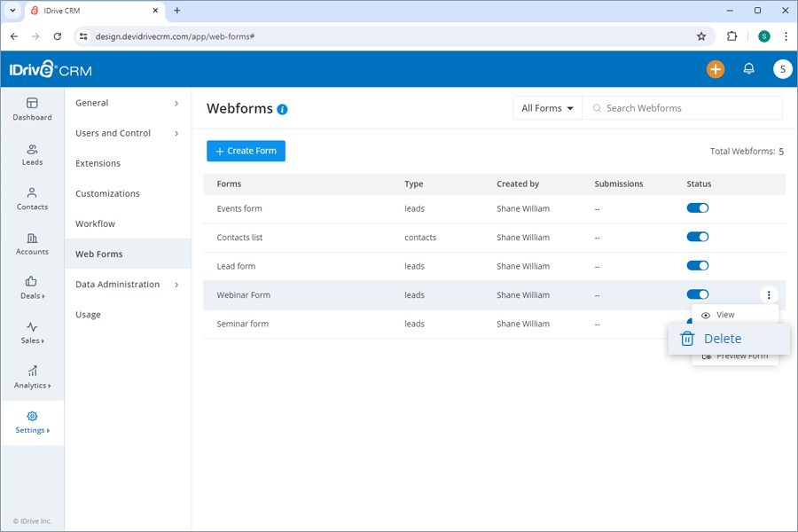Click the Deals sidebar icon
Image resolution: width=798 pixels, height=532 pixels.
tap(32, 290)
